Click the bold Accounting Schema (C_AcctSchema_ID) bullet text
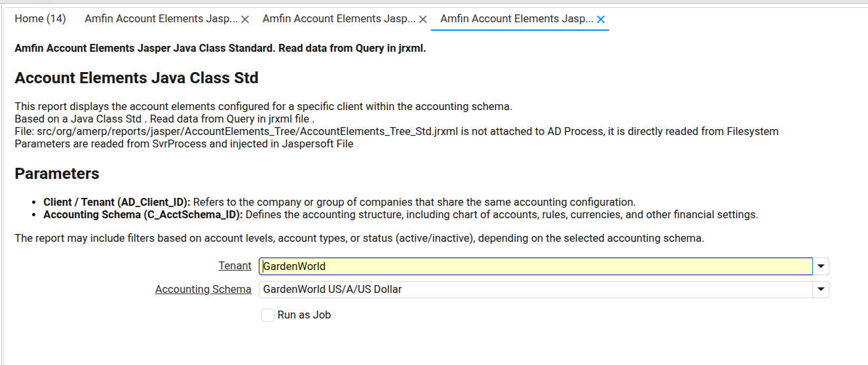 (143, 214)
